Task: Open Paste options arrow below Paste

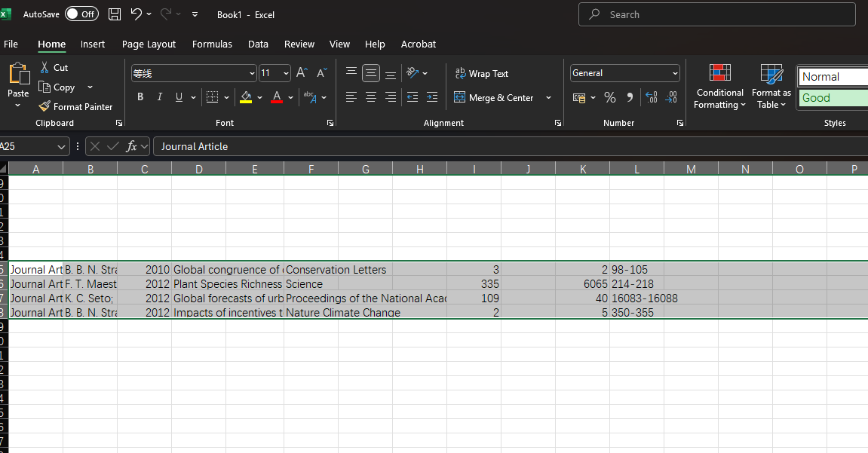Action: 17,106
